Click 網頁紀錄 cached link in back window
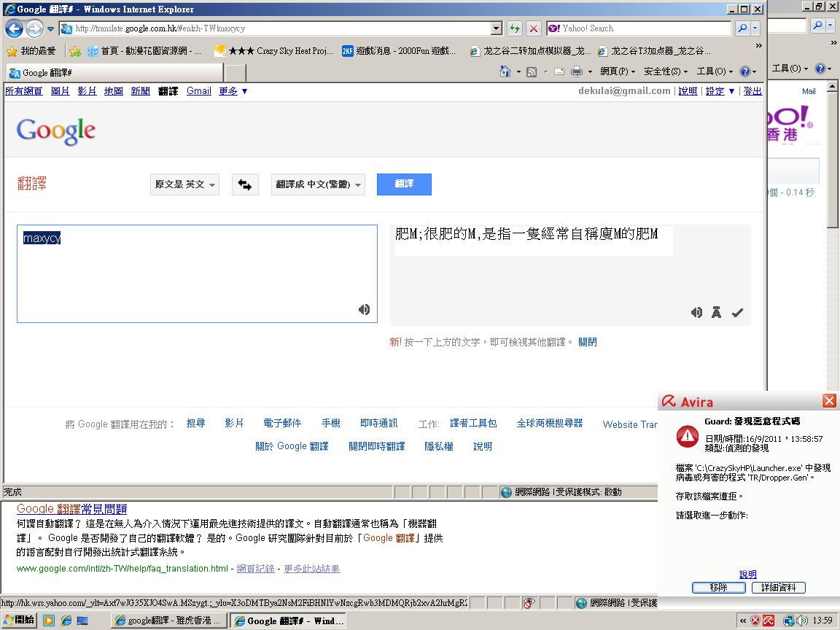Image resolution: width=840 pixels, height=630 pixels. 255,569
